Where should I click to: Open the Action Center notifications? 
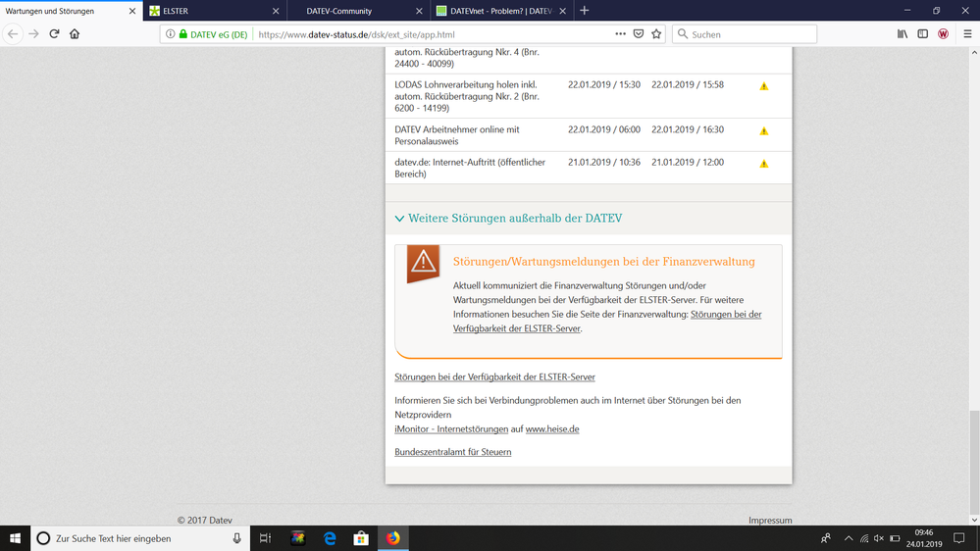(x=958, y=538)
